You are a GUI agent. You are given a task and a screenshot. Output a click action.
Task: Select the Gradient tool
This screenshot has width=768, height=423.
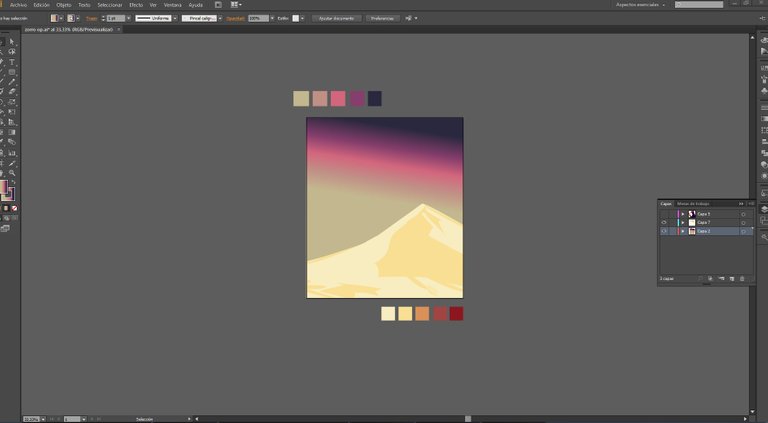[12, 132]
